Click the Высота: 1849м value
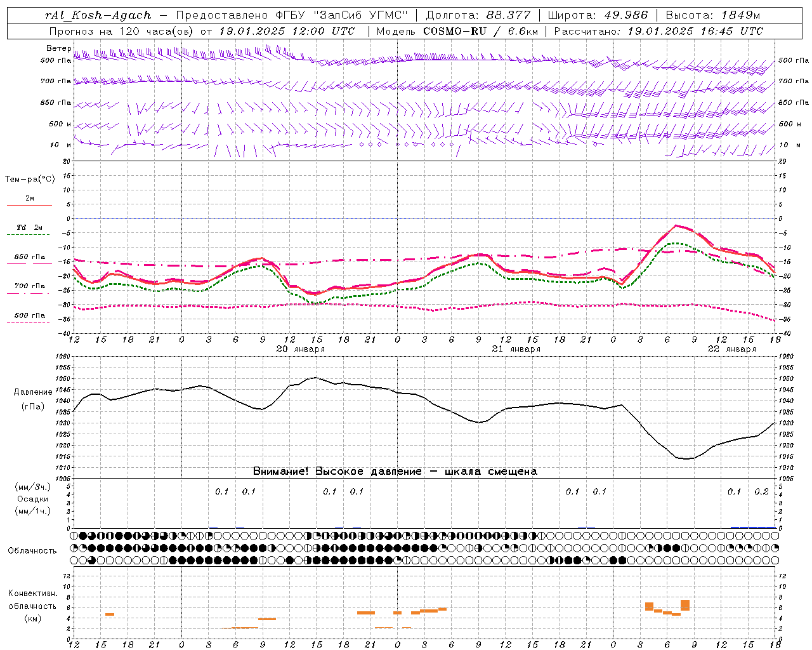Screen dimensions: 812x650 (x=712, y=15)
